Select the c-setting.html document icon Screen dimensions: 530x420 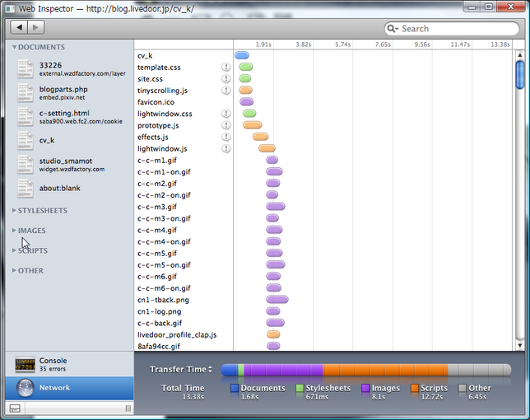[26, 117]
